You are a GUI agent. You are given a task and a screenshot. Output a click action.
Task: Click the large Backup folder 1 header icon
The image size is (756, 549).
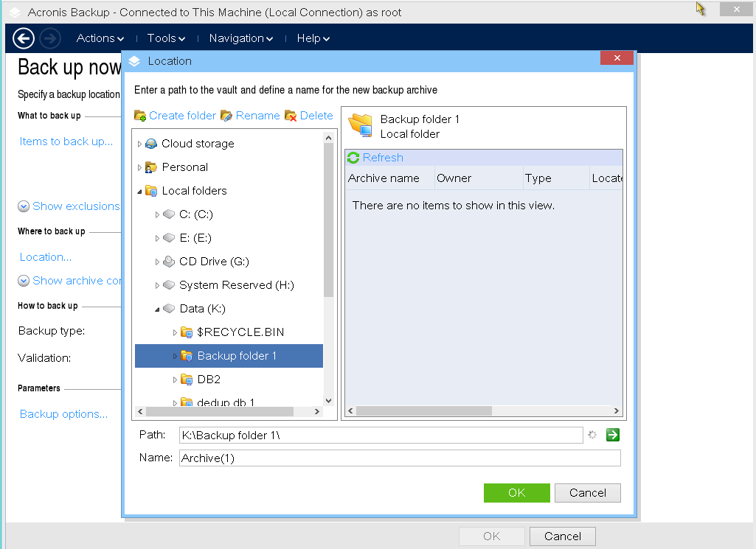361,125
